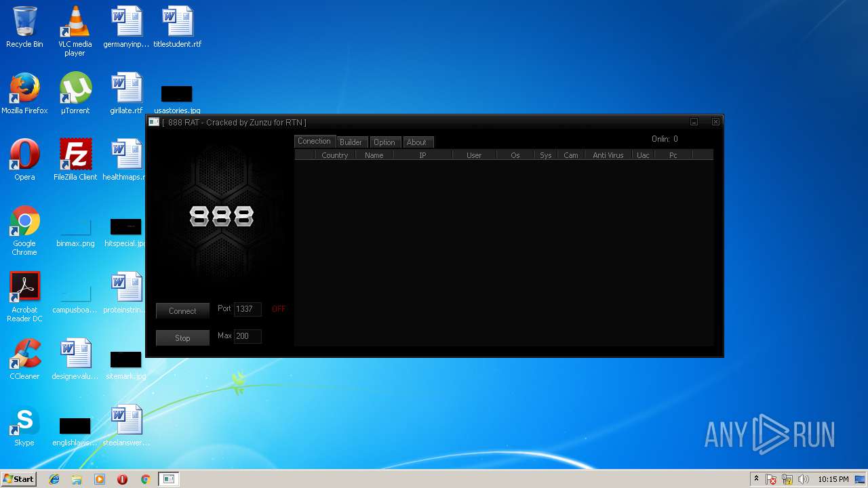868x488 pixels.
Task: Focus the Max connections field
Action: click(248, 336)
